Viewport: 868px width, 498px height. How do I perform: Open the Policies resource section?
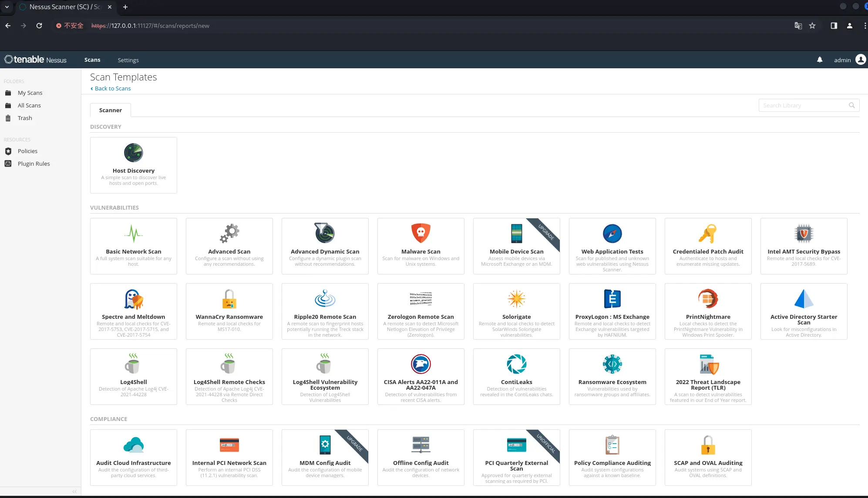(x=27, y=151)
